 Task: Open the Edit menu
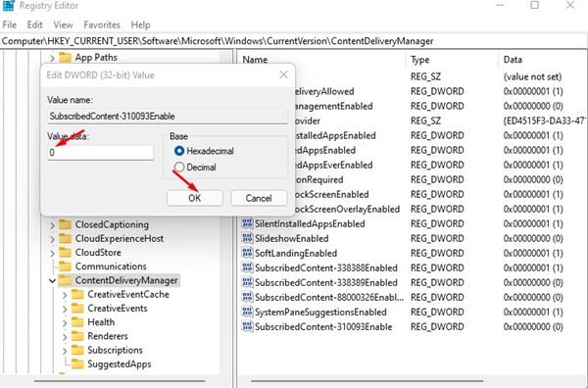pyautogui.click(x=34, y=24)
